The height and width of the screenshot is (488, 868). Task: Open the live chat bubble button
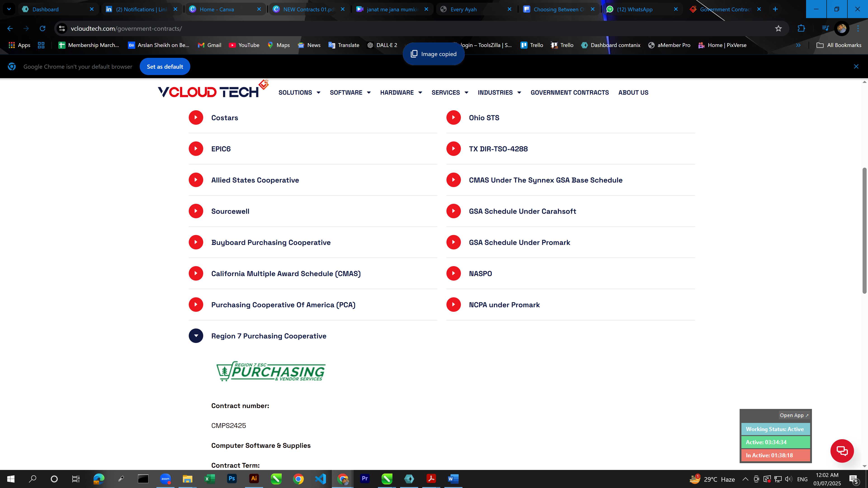(x=842, y=451)
